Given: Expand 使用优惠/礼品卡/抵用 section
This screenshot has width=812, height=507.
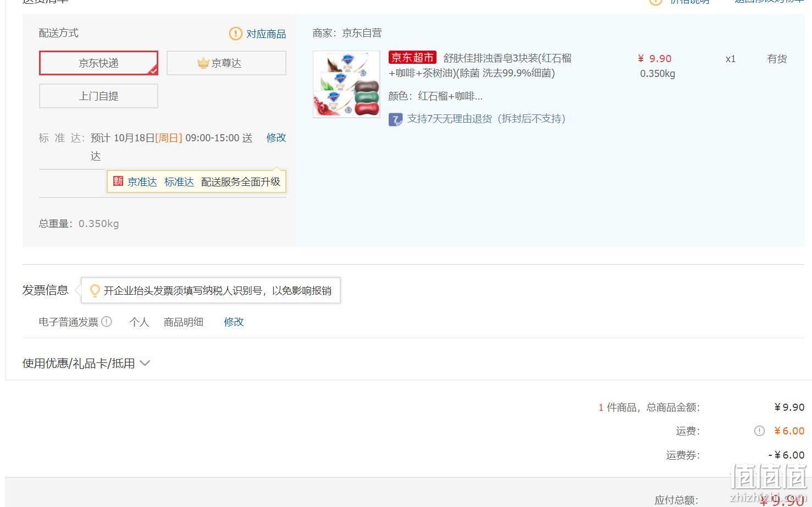Looking at the screenshot, I should point(86,363).
